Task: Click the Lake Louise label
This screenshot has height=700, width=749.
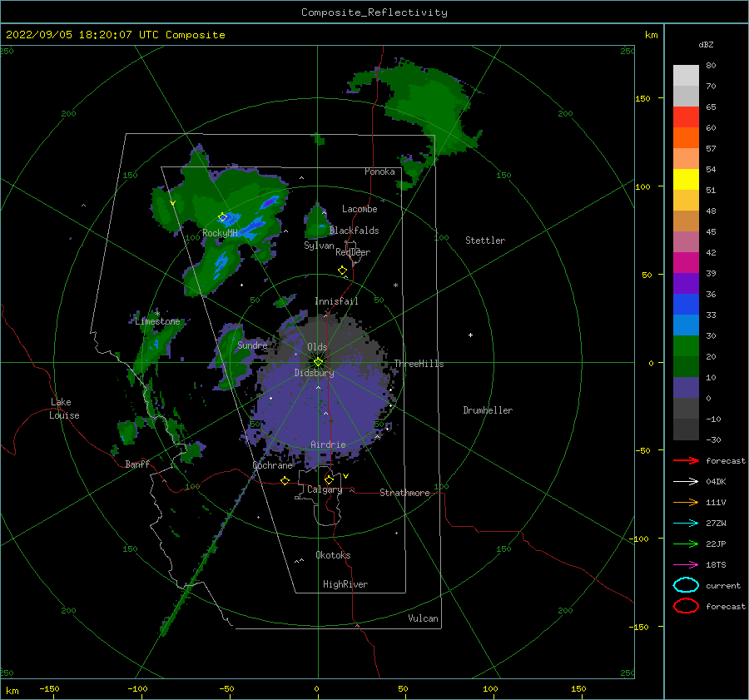Action: 64,409
